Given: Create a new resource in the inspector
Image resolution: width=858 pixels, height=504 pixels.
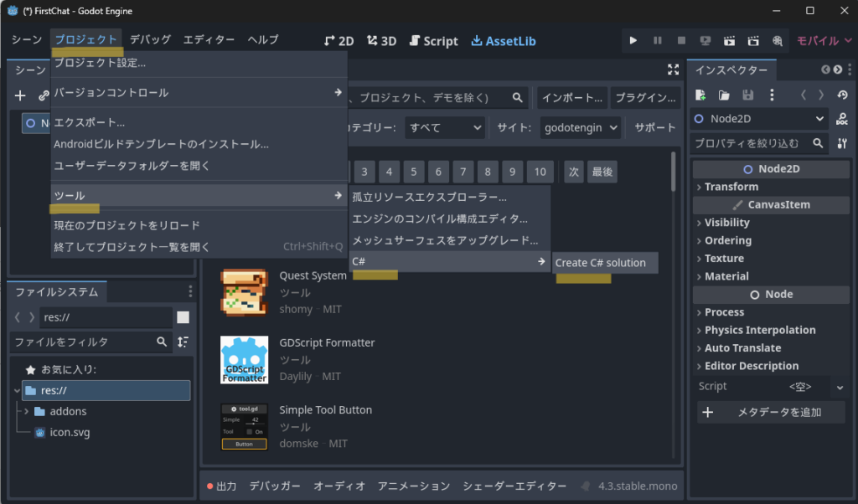Looking at the screenshot, I should [x=700, y=95].
